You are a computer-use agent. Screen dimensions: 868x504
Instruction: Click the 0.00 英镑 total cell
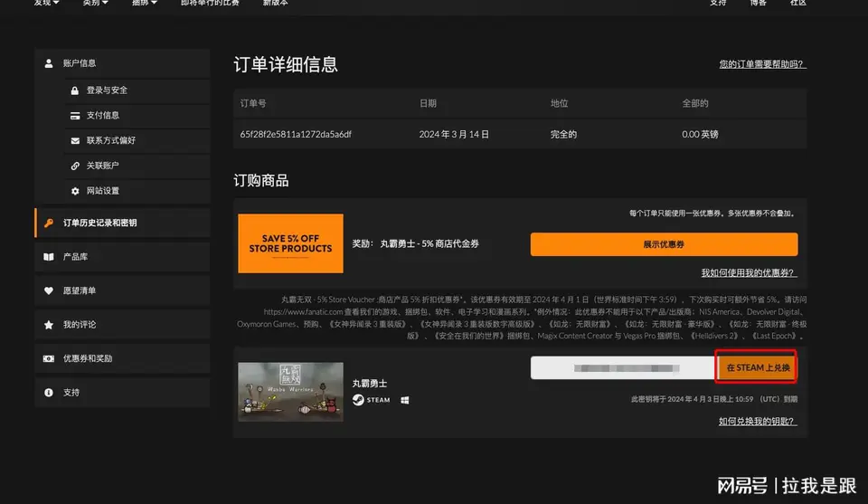[700, 134]
